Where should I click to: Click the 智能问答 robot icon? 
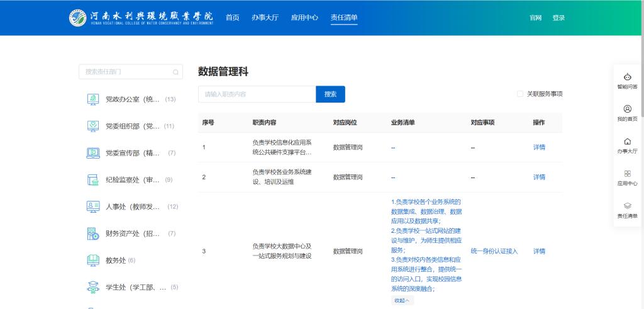(x=627, y=77)
